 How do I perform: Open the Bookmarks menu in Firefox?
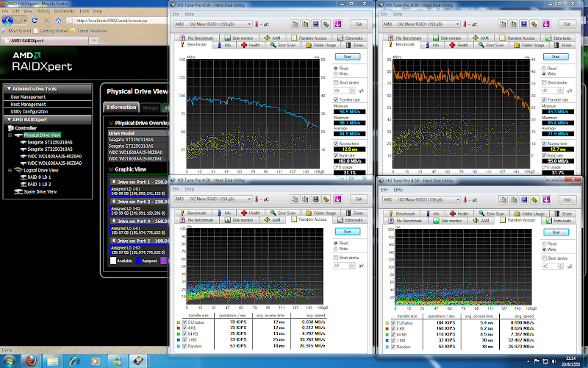(64, 12)
